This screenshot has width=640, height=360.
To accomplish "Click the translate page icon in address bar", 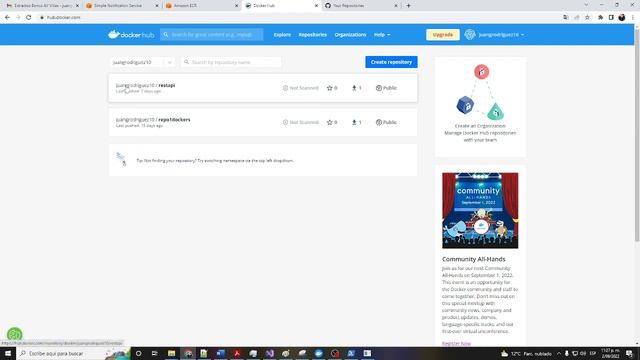I will click(x=566, y=17).
